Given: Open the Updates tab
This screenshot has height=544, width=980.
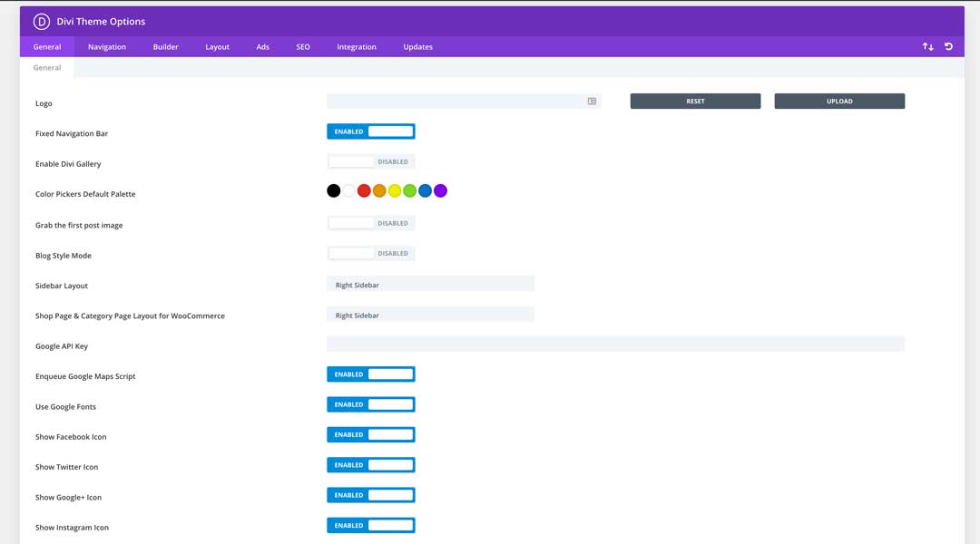Looking at the screenshot, I should tap(417, 47).
